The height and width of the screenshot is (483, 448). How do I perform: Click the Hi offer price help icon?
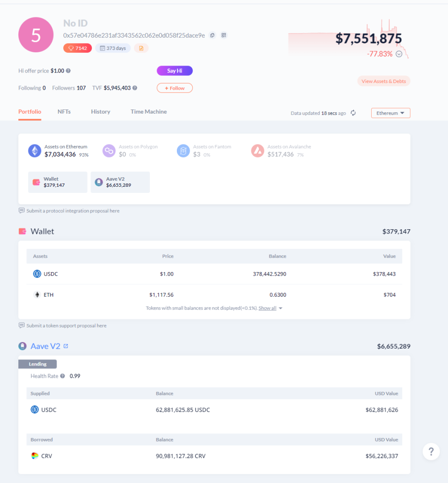point(68,71)
